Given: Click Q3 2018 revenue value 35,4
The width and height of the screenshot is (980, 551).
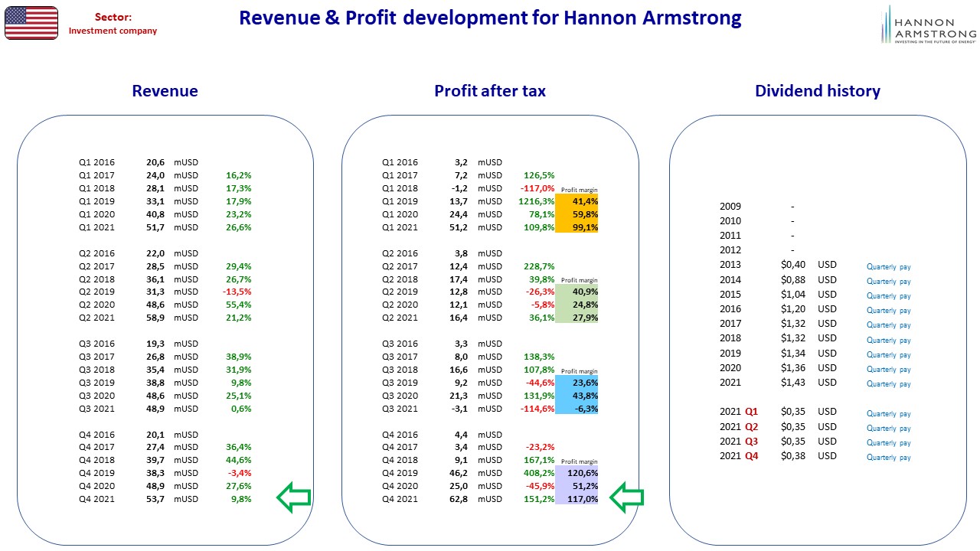Looking at the screenshot, I should point(155,370).
